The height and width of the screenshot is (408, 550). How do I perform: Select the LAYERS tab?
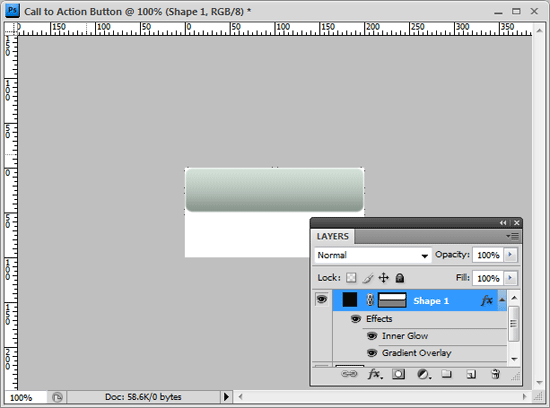(333, 236)
